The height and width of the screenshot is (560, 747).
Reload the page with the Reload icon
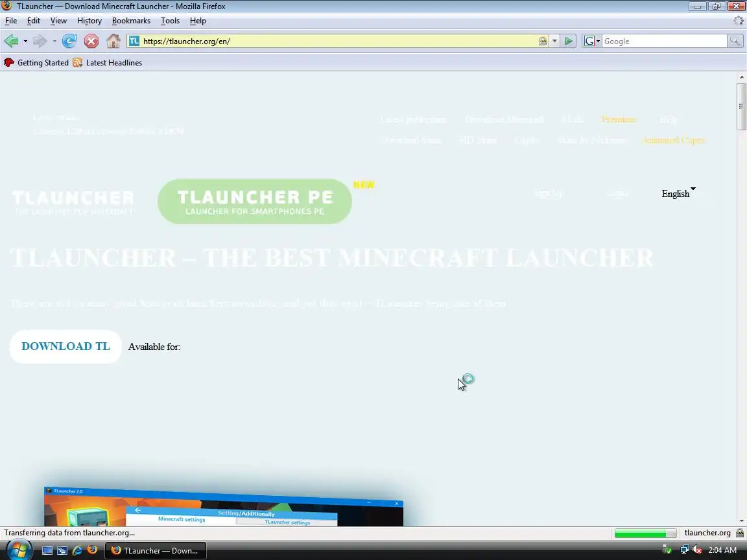tap(69, 41)
